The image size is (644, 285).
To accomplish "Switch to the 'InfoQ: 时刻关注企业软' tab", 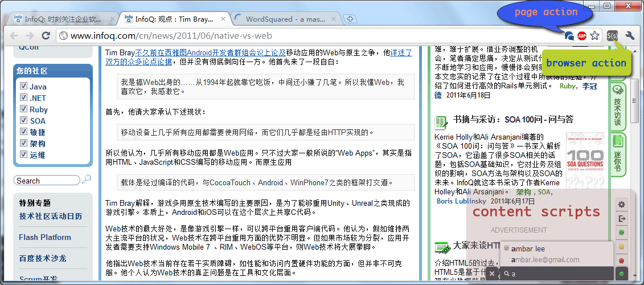I will click(63, 19).
